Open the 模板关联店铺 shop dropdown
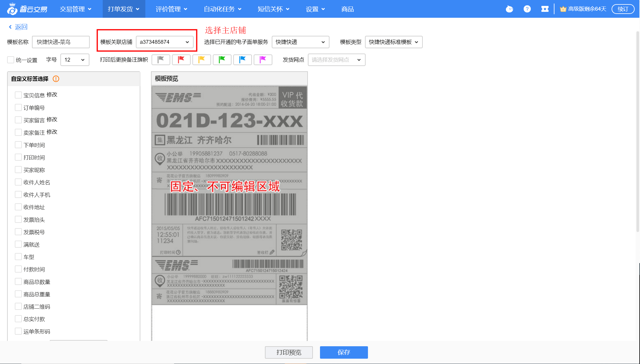Image resolution: width=640 pixels, height=364 pixels. [165, 42]
